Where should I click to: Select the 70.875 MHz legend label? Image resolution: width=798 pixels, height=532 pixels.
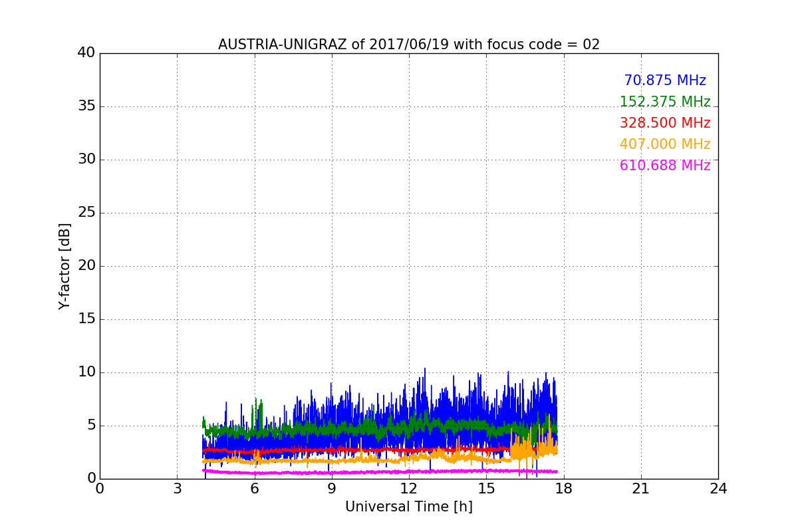pyautogui.click(x=665, y=80)
